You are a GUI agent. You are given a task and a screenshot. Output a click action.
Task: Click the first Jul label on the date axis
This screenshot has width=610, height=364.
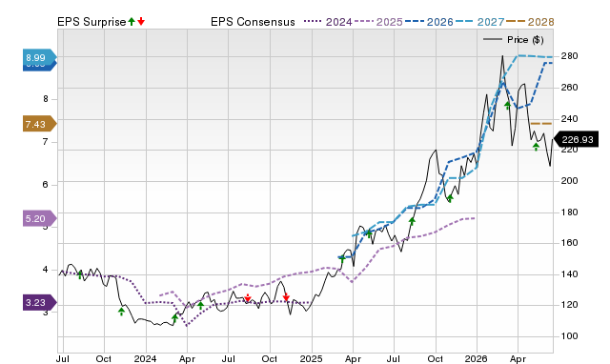(62, 358)
